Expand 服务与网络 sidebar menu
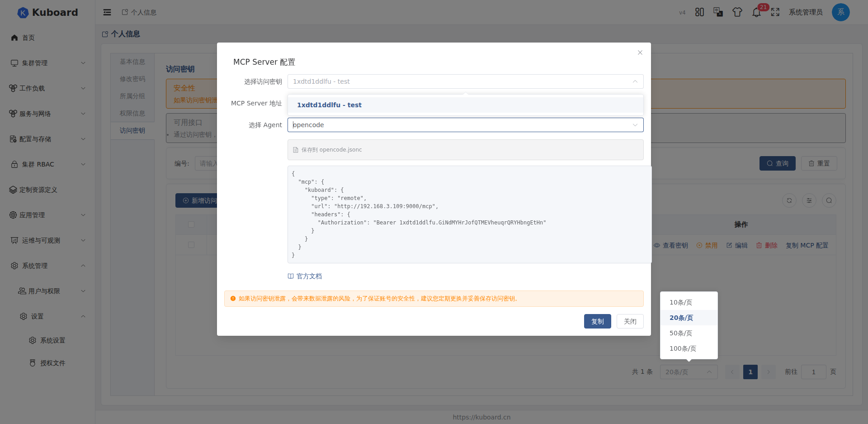Image resolution: width=868 pixels, height=424 pixels. pyautogui.click(x=47, y=114)
